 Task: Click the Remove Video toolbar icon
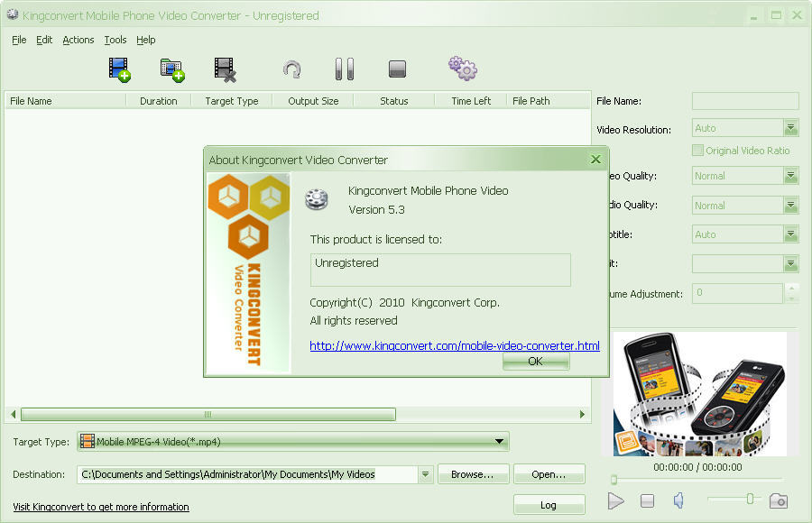[226, 69]
